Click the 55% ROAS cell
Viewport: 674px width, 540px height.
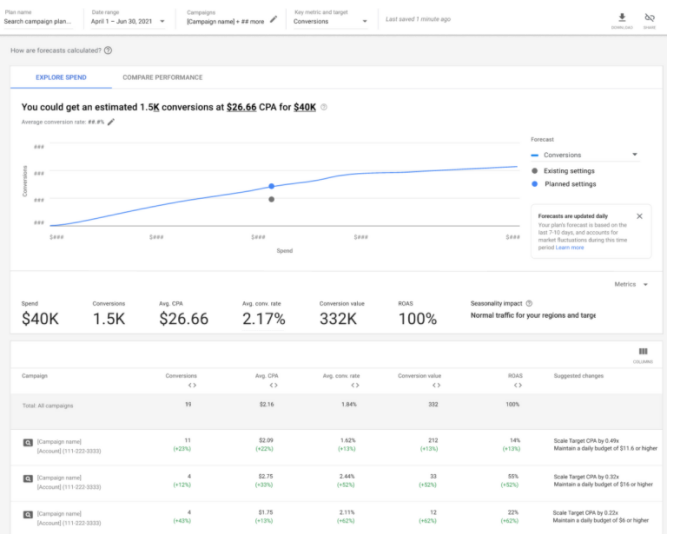tap(513, 477)
